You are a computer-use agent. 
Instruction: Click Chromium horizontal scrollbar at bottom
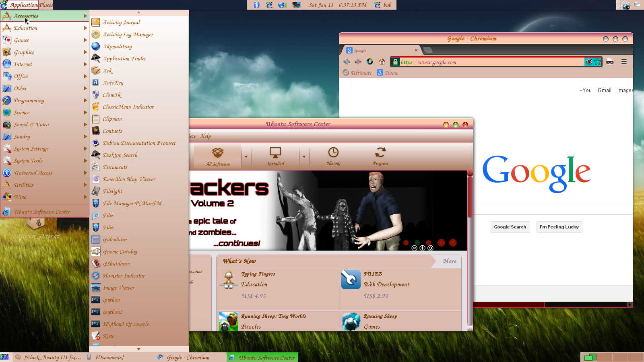click(x=509, y=304)
